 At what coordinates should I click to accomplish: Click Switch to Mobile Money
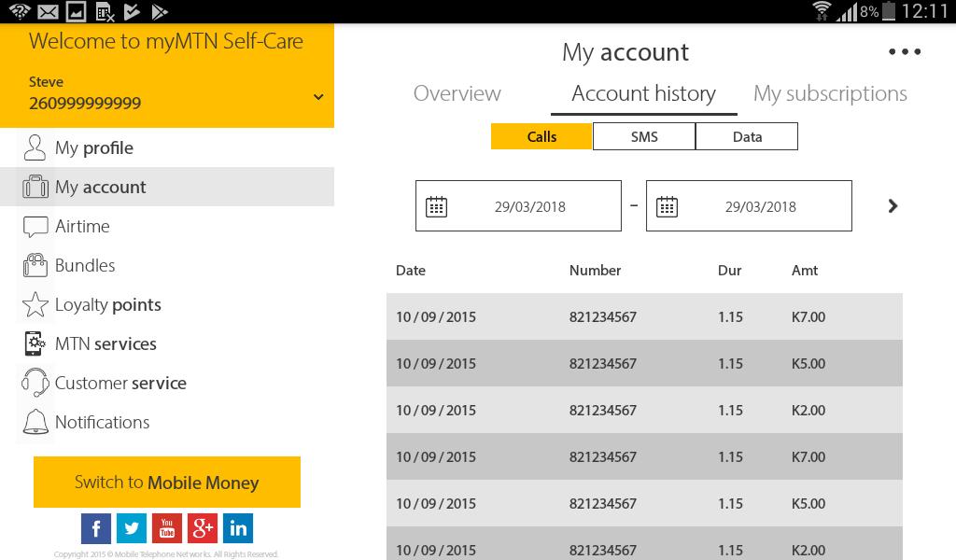tap(166, 483)
